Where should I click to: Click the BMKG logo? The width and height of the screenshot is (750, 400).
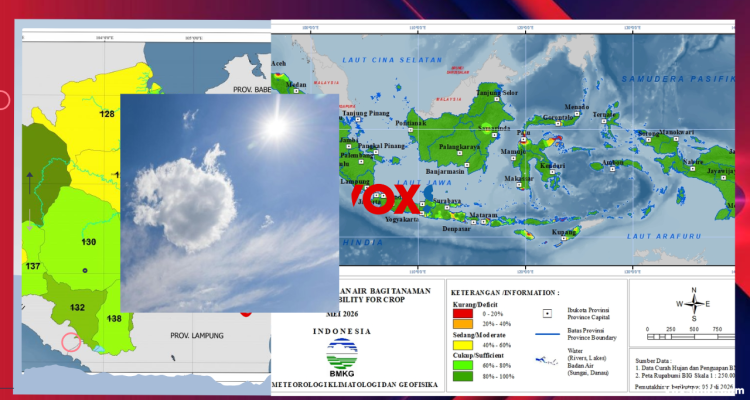342,358
